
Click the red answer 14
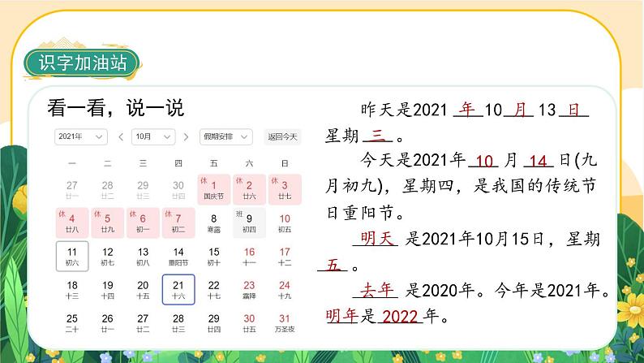click(x=539, y=161)
